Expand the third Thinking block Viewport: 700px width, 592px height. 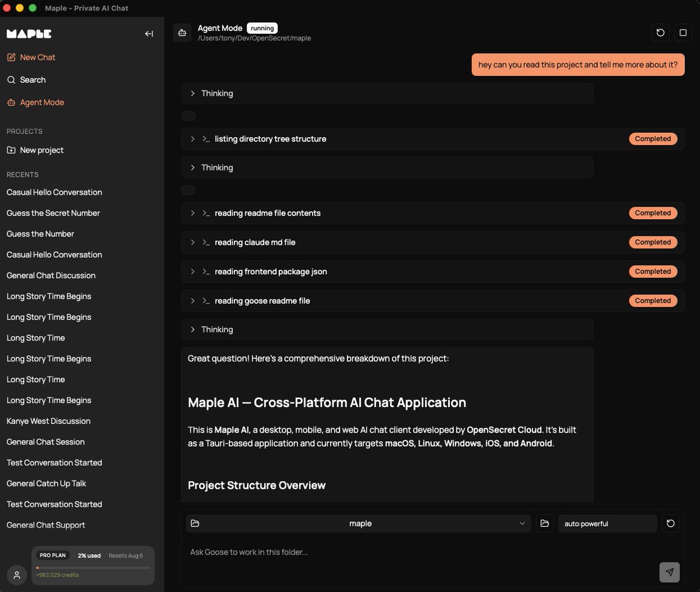coord(387,330)
